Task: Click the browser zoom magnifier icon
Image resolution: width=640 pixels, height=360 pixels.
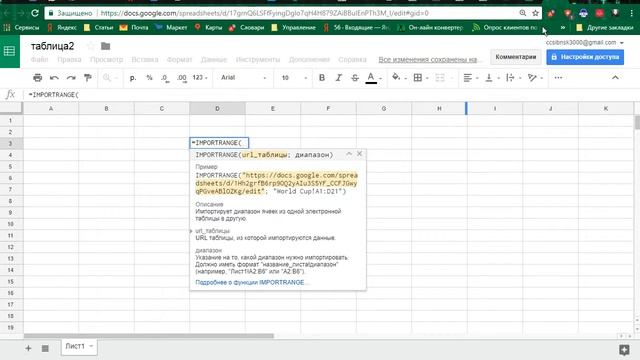Action: tap(522, 13)
